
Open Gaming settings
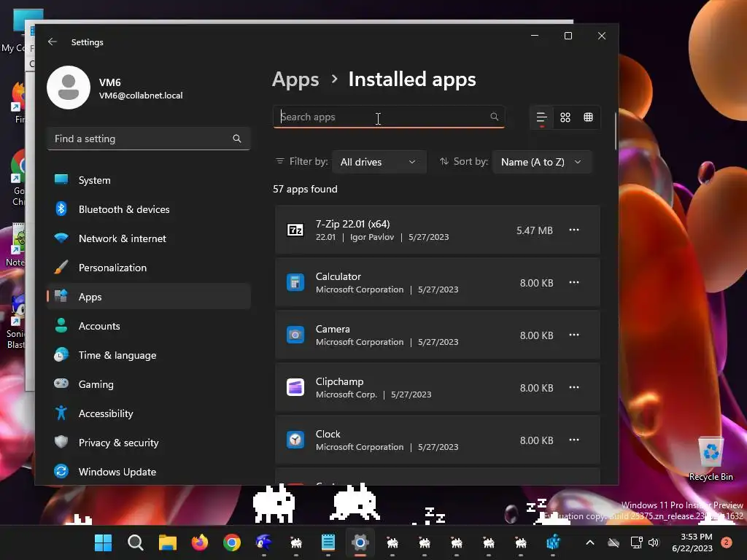click(x=149, y=384)
